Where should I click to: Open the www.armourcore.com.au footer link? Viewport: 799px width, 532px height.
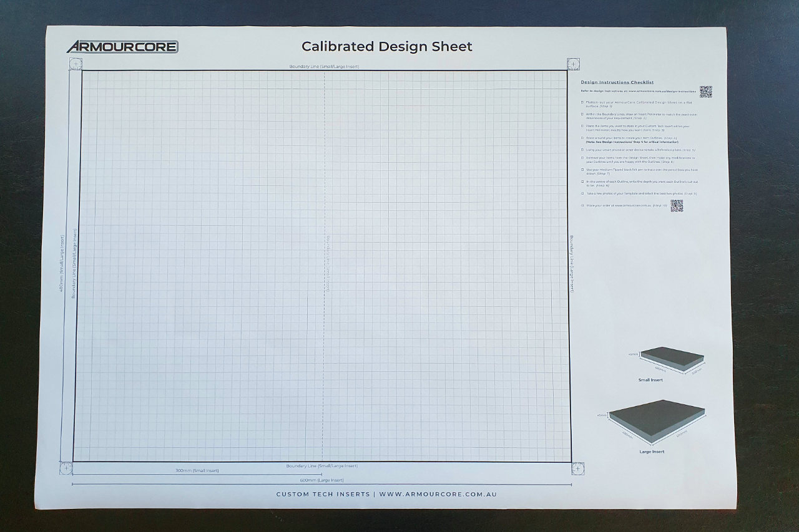tap(438, 494)
